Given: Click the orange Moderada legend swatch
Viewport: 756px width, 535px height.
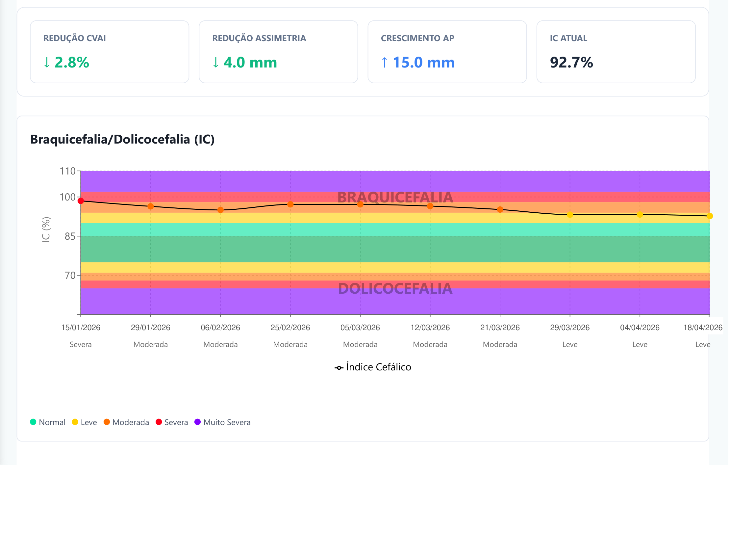Looking at the screenshot, I should (107, 422).
